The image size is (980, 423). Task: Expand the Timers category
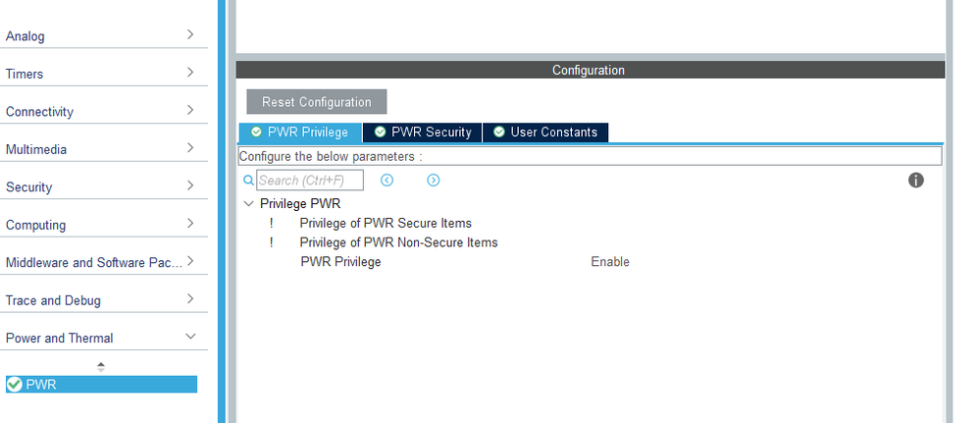190,73
